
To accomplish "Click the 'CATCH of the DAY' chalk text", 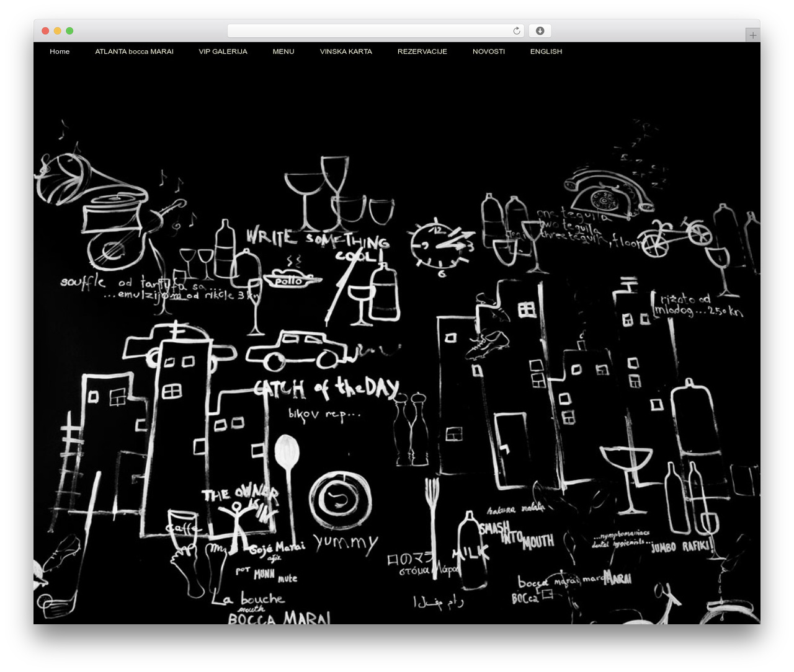I will pos(326,387).
